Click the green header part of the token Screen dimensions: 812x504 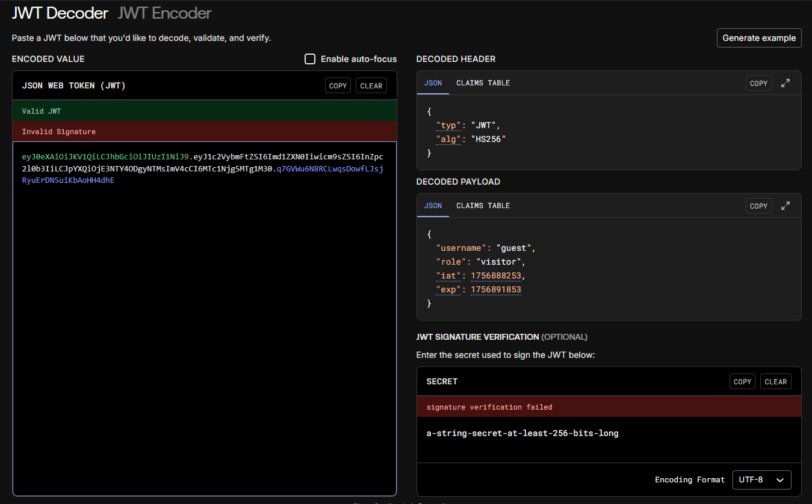click(106, 157)
